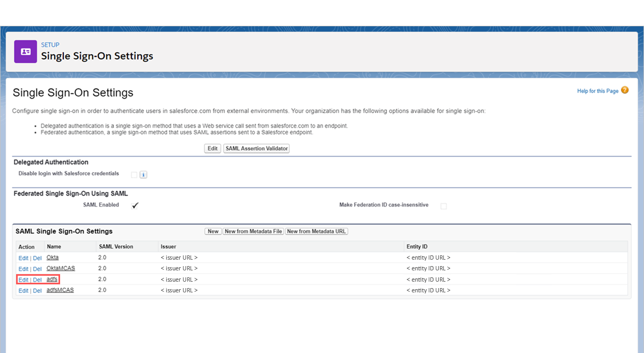Delete the OktaMCAS setting via Del

coord(37,268)
